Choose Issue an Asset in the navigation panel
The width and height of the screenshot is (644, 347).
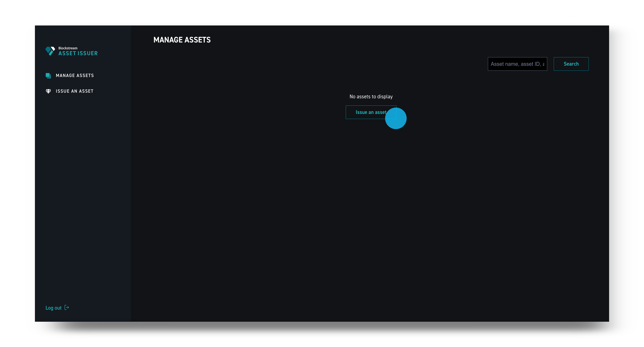click(74, 91)
